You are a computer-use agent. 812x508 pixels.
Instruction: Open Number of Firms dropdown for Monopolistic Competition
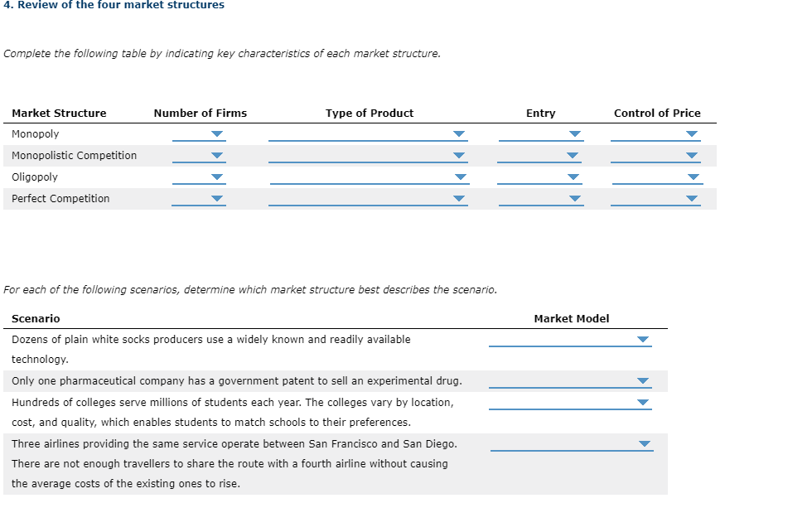(215, 155)
